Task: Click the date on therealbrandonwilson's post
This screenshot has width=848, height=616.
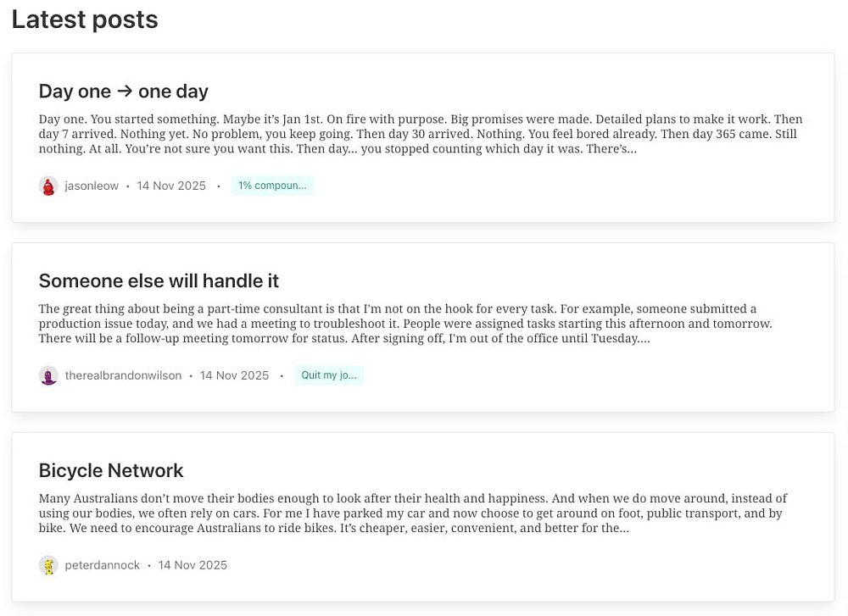Action: click(234, 375)
